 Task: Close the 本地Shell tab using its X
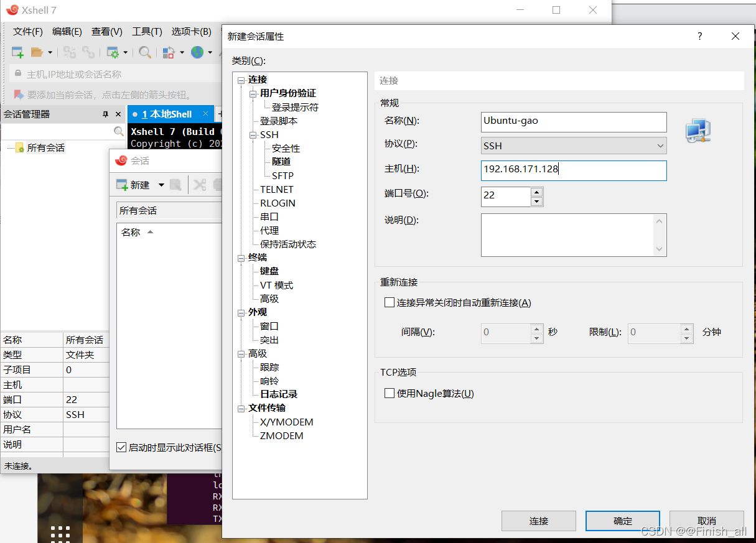(x=205, y=114)
